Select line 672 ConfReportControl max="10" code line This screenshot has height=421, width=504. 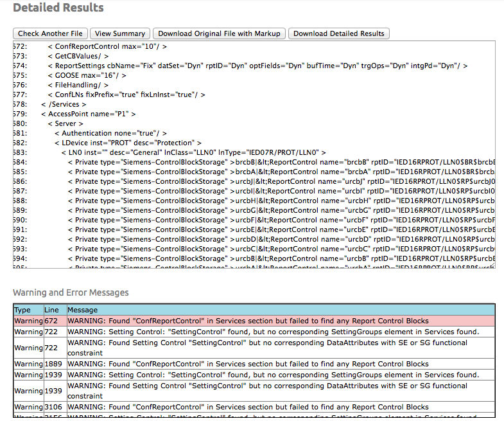107,46
